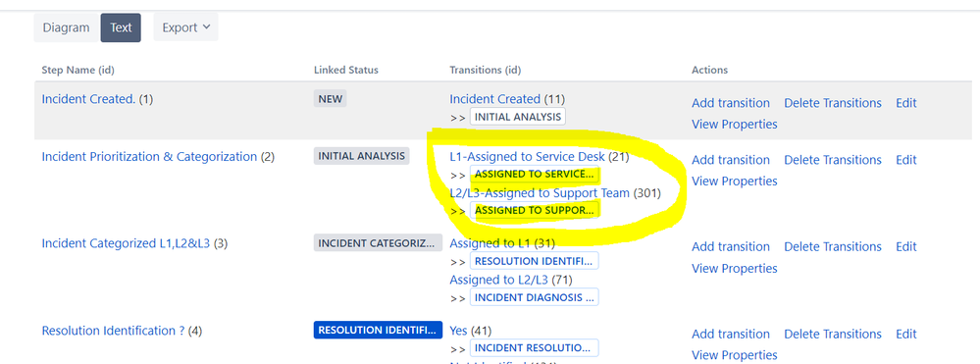This screenshot has width=980, height=364.
Task: Switch to the Diagram view tab
Action: [x=67, y=27]
